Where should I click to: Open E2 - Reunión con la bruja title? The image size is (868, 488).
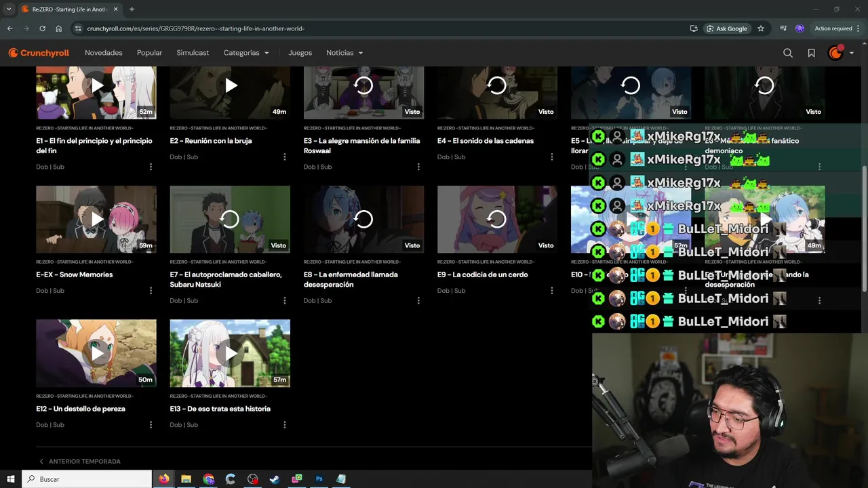[210, 141]
